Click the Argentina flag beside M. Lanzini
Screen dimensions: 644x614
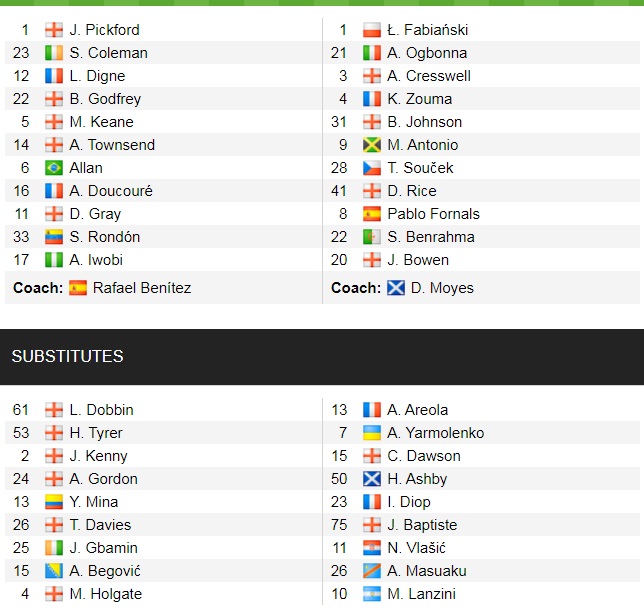(x=372, y=594)
